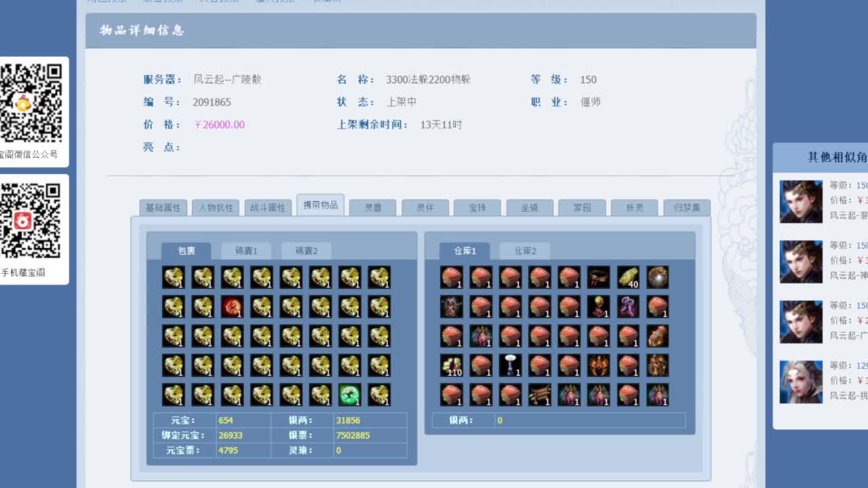
Task: Select the golden armor figure in warehouse
Action: pos(658,365)
